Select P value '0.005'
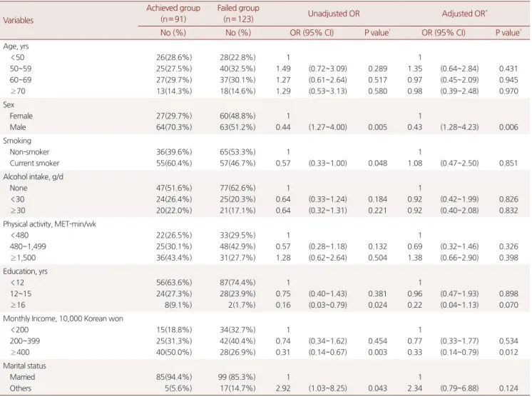This screenshot has height=397, width=532. tap(378, 127)
